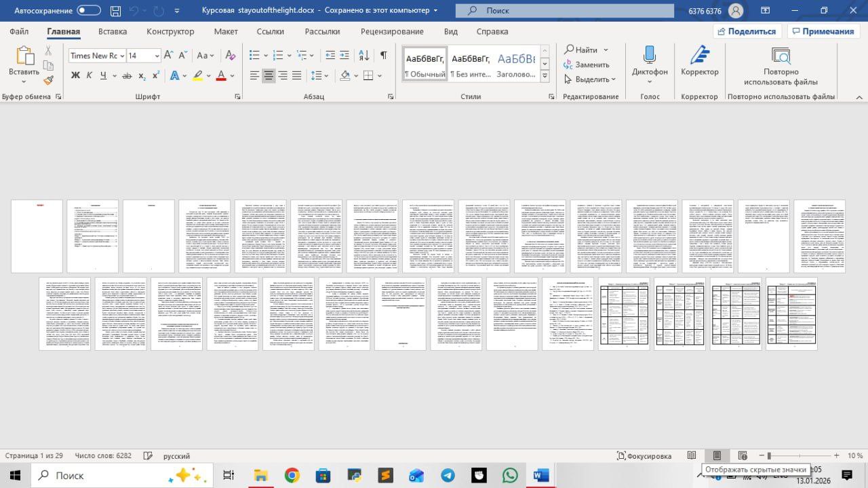Align text right
This screenshot has width=868, height=488.
283,75
